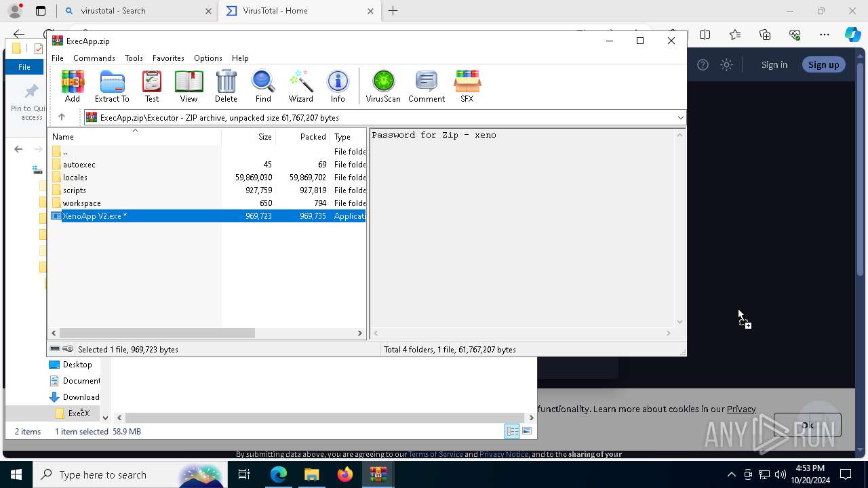Open the Edge profile icon
The image size is (868, 488).
[x=14, y=11]
